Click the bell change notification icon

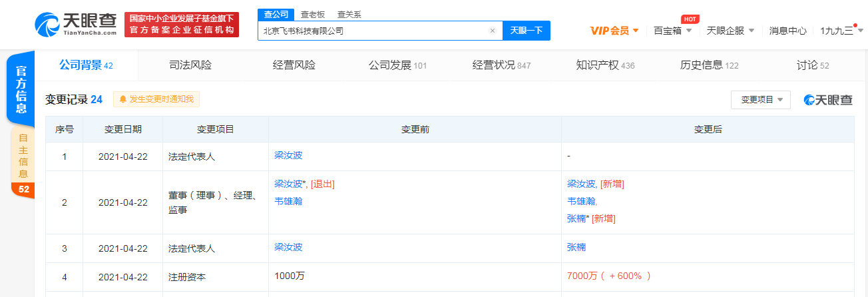(122, 99)
